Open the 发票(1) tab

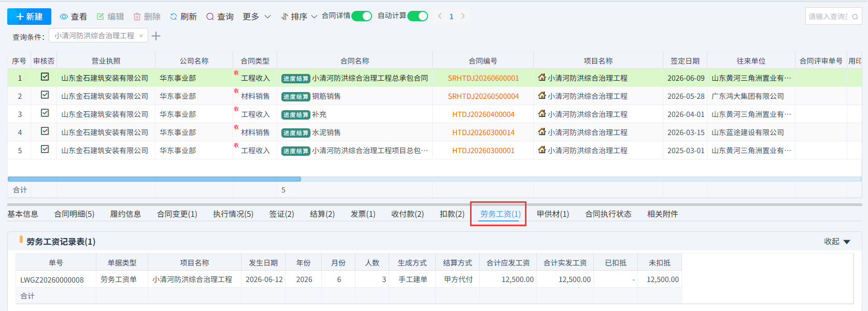tap(363, 214)
